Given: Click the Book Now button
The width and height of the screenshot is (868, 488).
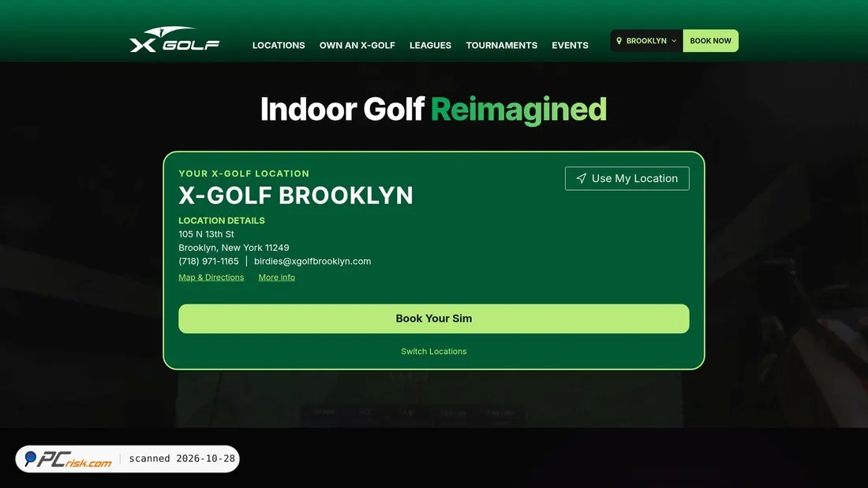Looking at the screenshot, I should point(710,41).
